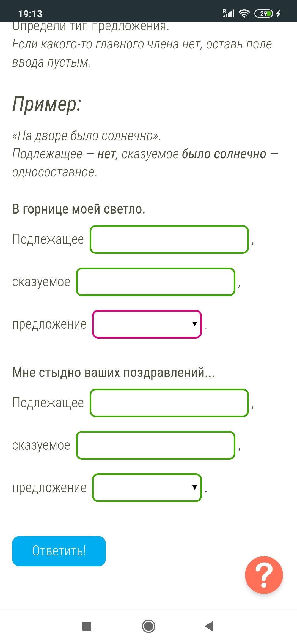The width and height of the screenshot is (297, 644).
Task: Tap the charging bolt icon in status bar
Action: [x=279, y=13]
